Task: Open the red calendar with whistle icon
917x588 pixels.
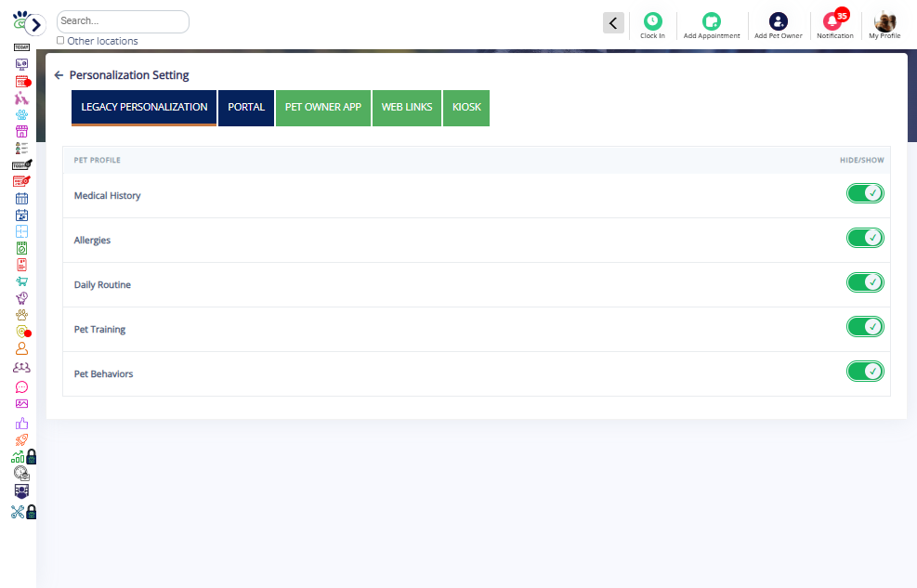Action: click(x=21, y=181)
